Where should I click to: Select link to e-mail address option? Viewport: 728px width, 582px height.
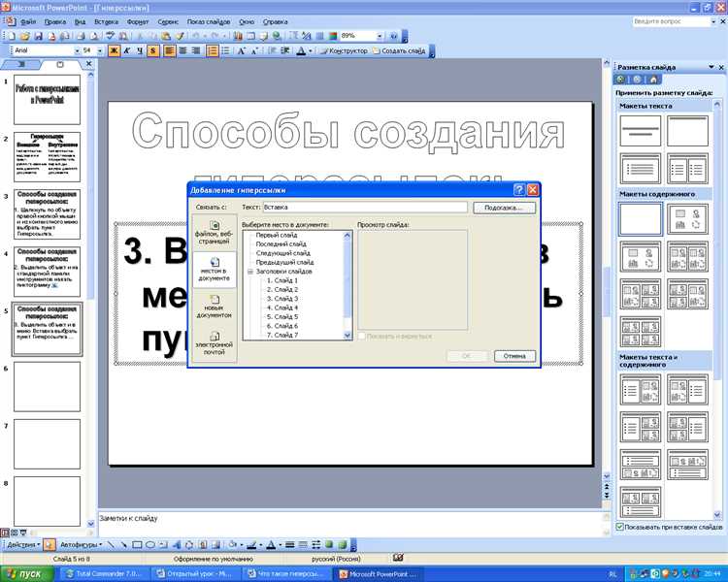point(215,343)
